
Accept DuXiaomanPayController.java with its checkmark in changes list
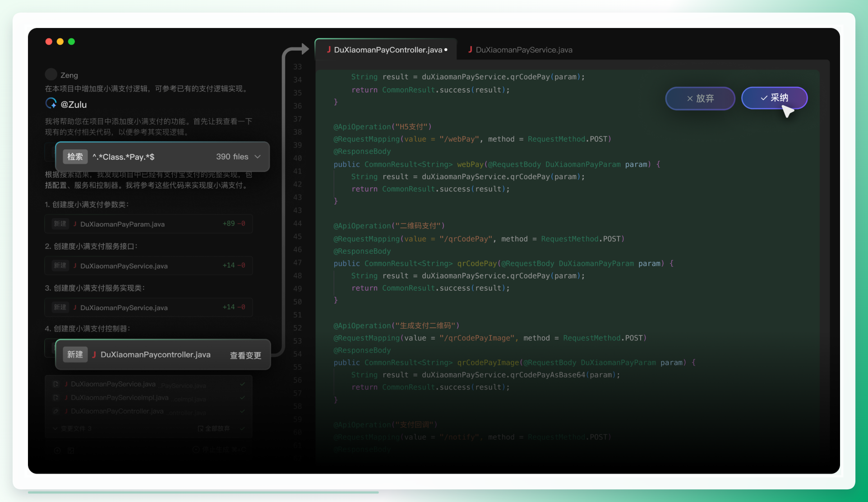[243, 411]
